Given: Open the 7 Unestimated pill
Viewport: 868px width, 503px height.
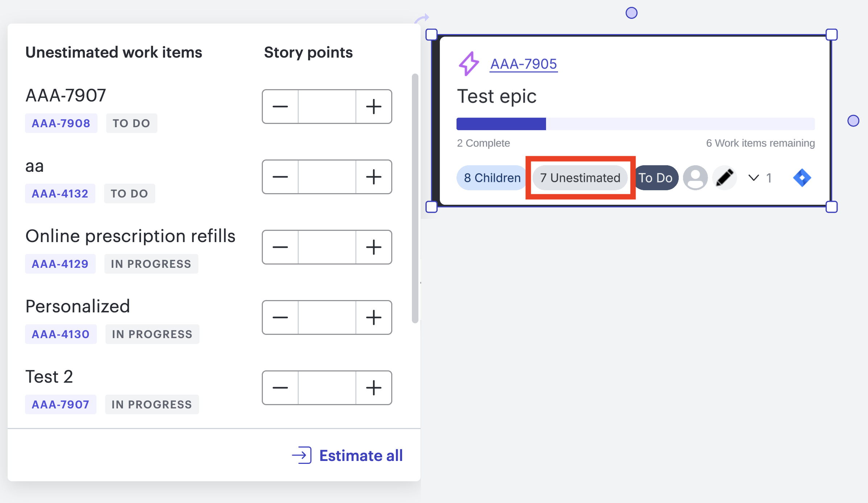Looking at the screenshot, I should pyautogui.click(x=580, y=178).
